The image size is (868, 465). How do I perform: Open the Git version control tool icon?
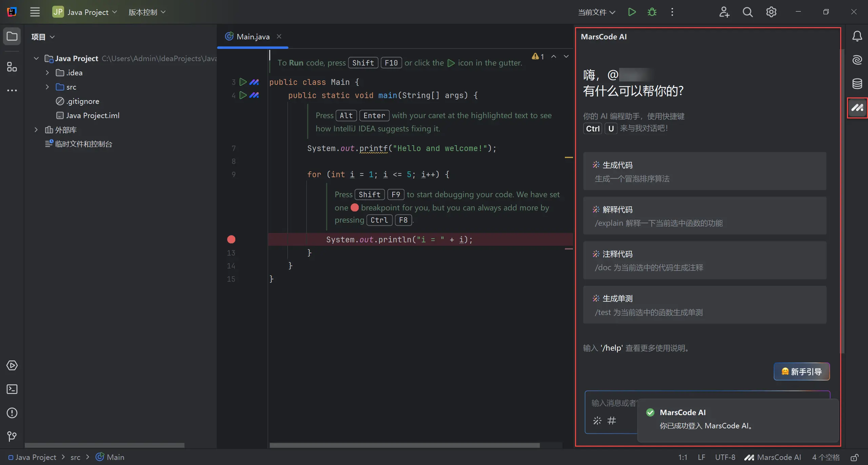coord(12,436)
